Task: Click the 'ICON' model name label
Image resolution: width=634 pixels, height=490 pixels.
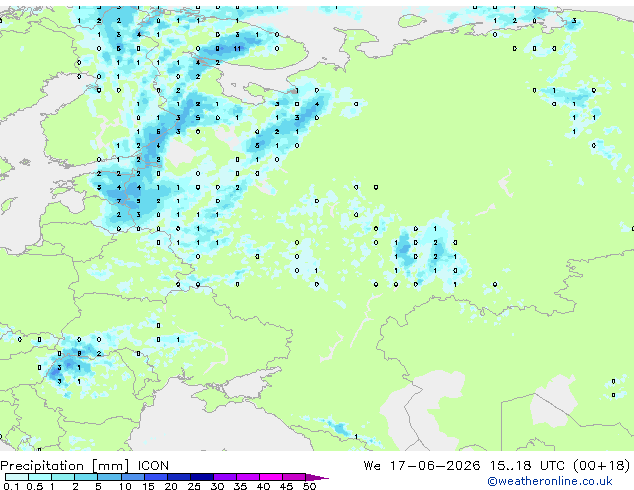Action: [x=153, y=466]
